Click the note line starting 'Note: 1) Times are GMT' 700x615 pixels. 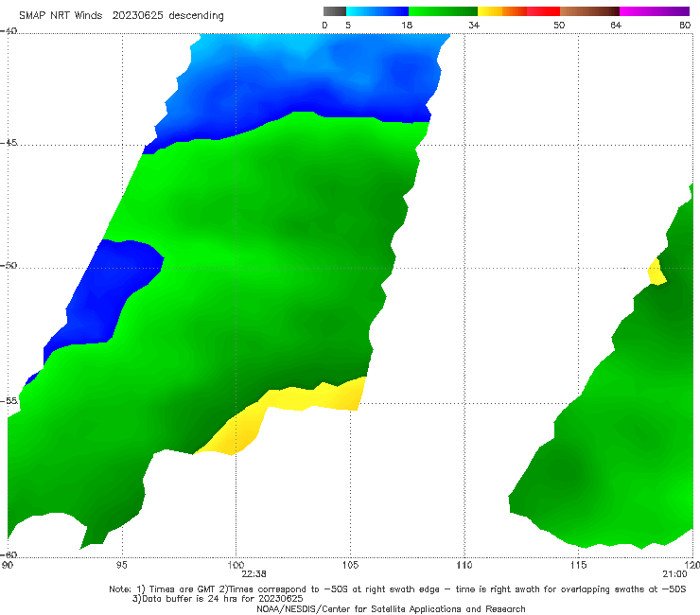point(397,589)
